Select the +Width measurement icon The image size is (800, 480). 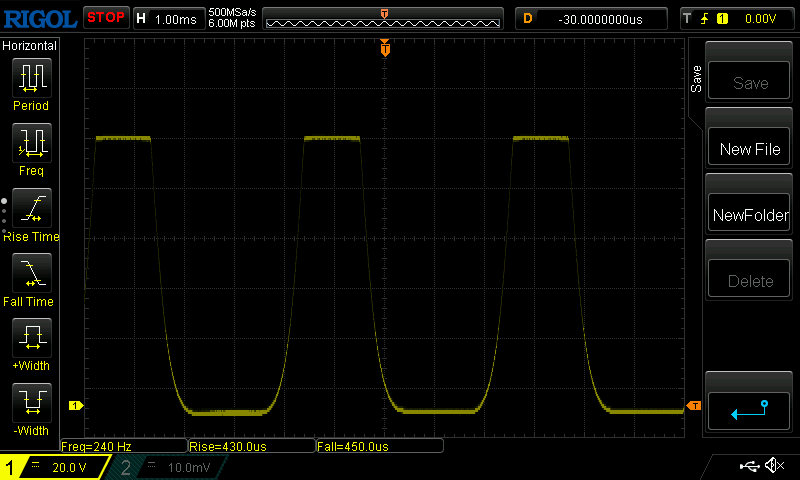point(32,337)
